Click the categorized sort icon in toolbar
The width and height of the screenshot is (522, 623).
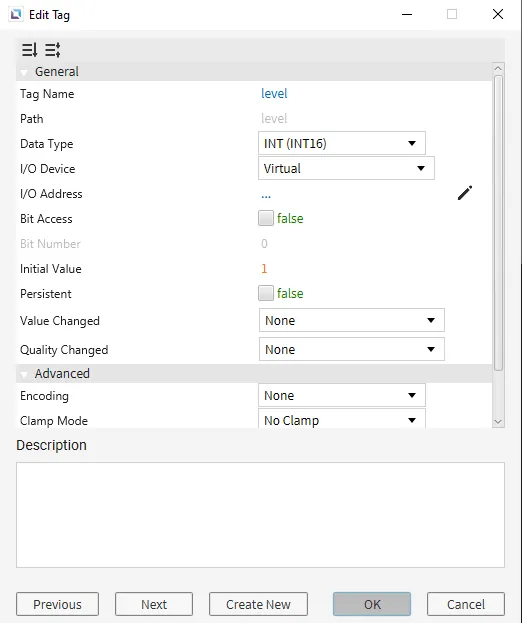[x=29, y=50]
